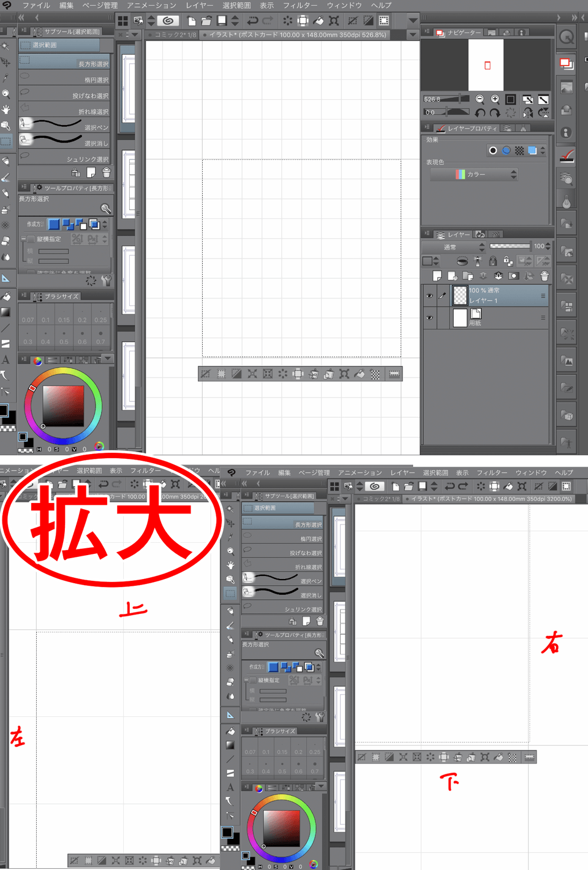588x870 pixels.
Task: Click Navigator canvas preview thumbnail
Action: point(486,64)
